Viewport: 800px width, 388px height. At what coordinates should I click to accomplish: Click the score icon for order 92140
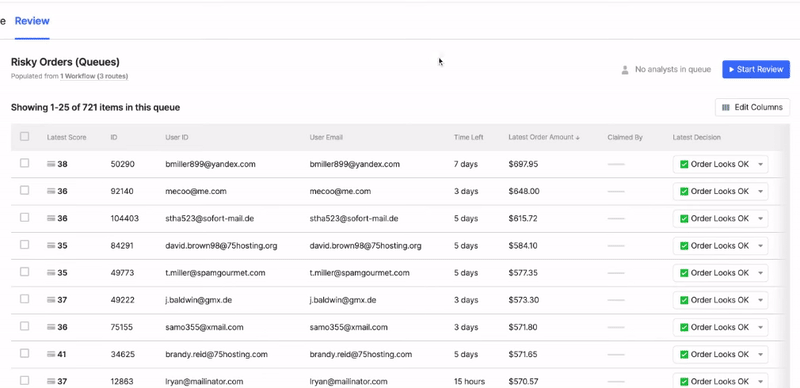[51, 191]
